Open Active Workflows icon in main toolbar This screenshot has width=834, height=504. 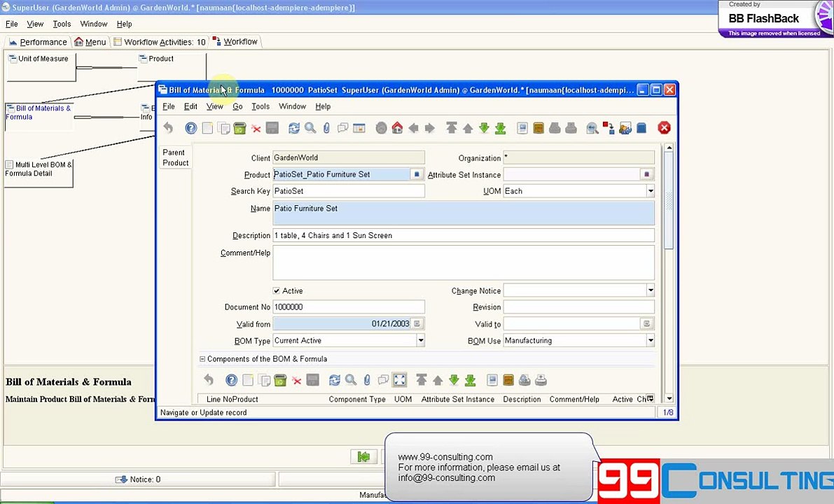pos(609,128)
